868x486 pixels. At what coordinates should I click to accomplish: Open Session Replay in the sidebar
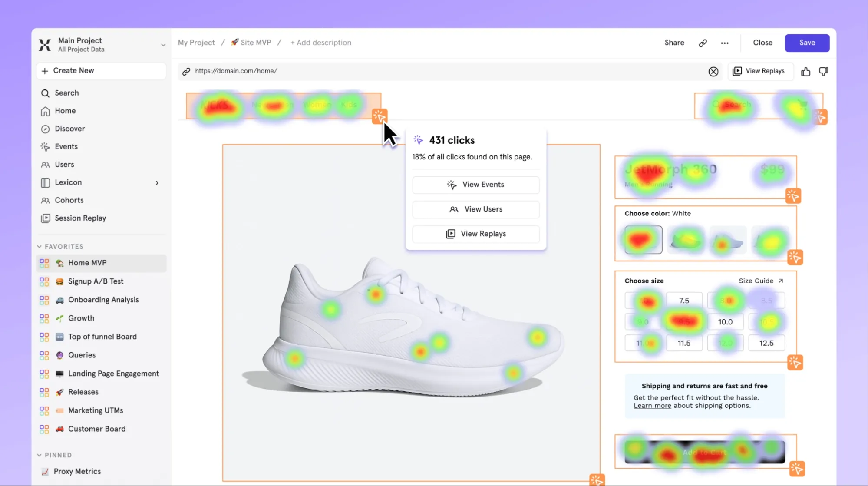[x=80, y=218]
